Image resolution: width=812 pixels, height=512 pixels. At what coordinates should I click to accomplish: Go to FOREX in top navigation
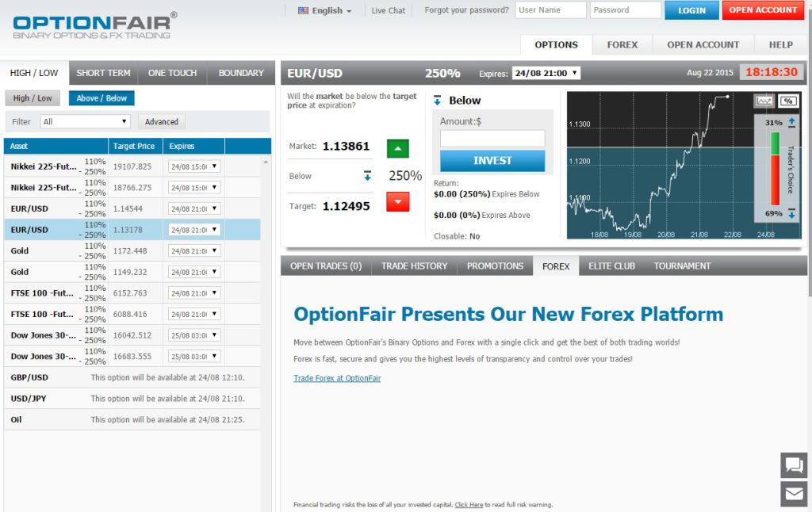point(622,45)
